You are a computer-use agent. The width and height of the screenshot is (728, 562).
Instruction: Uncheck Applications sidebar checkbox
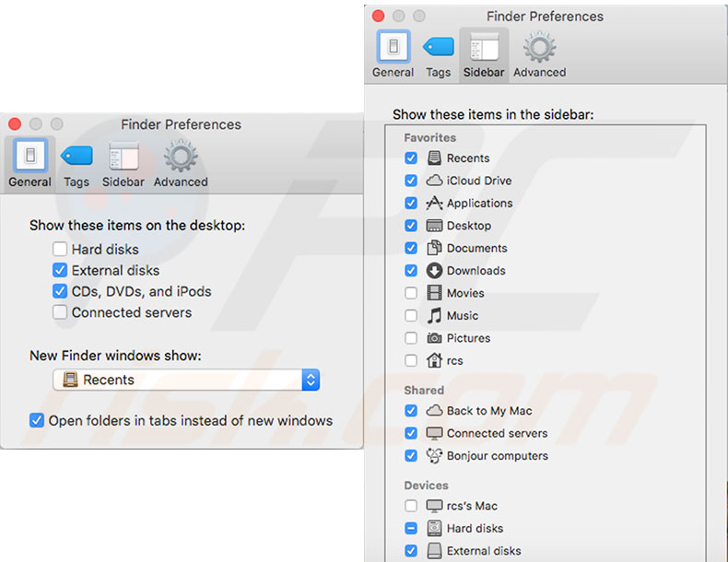[411, 204]
